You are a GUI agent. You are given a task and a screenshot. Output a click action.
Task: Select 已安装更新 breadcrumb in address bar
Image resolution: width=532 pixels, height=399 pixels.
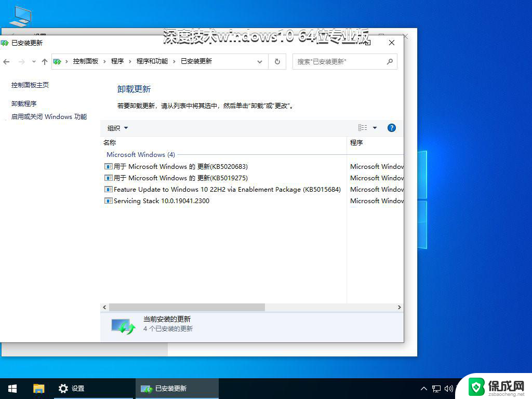coord(196,61)
